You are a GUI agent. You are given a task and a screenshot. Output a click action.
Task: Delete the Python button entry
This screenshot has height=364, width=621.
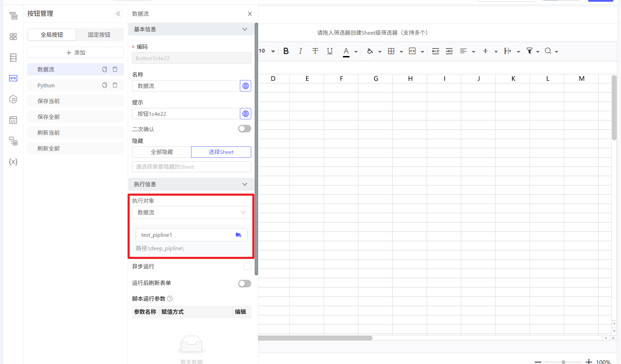pos(115,85)
